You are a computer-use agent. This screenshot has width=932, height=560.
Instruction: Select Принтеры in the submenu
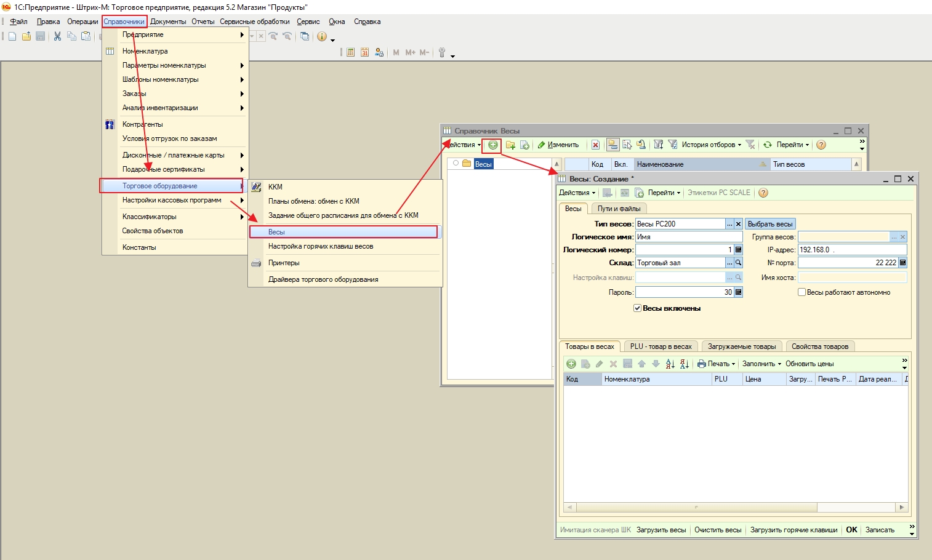pos(284,263)
